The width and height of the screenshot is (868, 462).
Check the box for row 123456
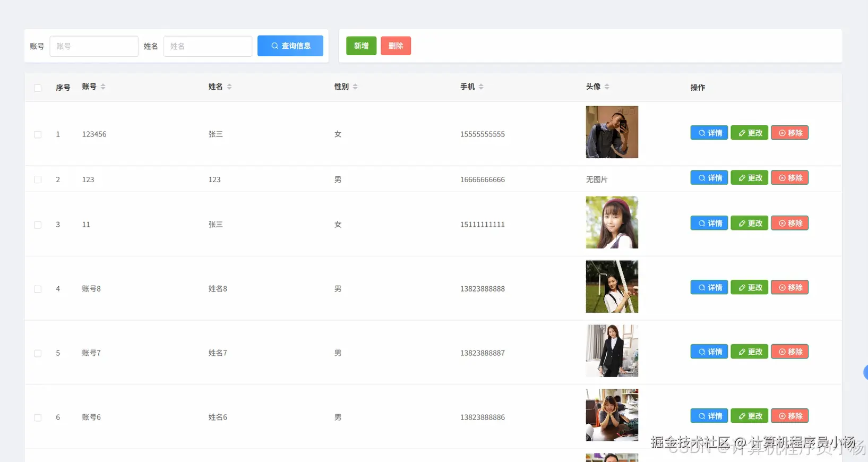pos(38,134)
